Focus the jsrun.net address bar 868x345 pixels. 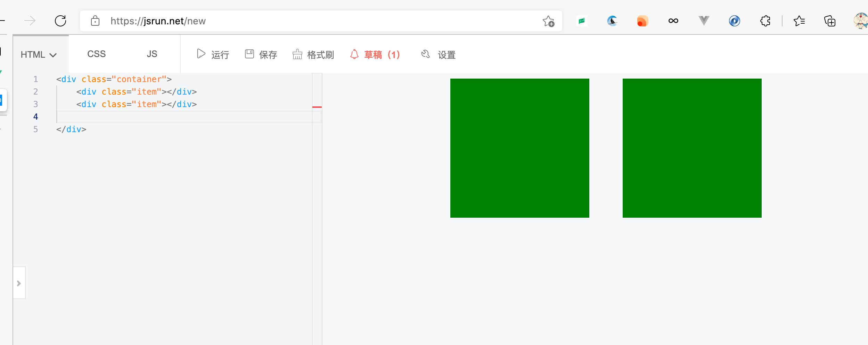313,21
